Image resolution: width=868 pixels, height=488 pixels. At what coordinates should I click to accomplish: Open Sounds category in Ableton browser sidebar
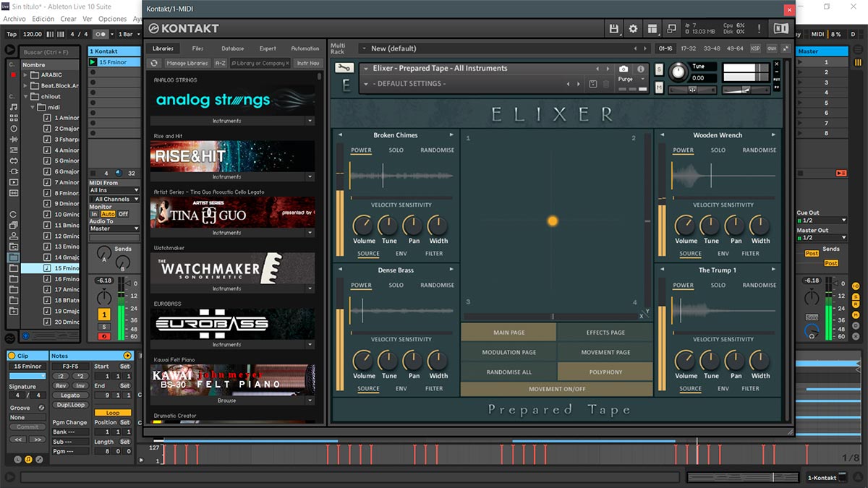(x=14, y=107)
